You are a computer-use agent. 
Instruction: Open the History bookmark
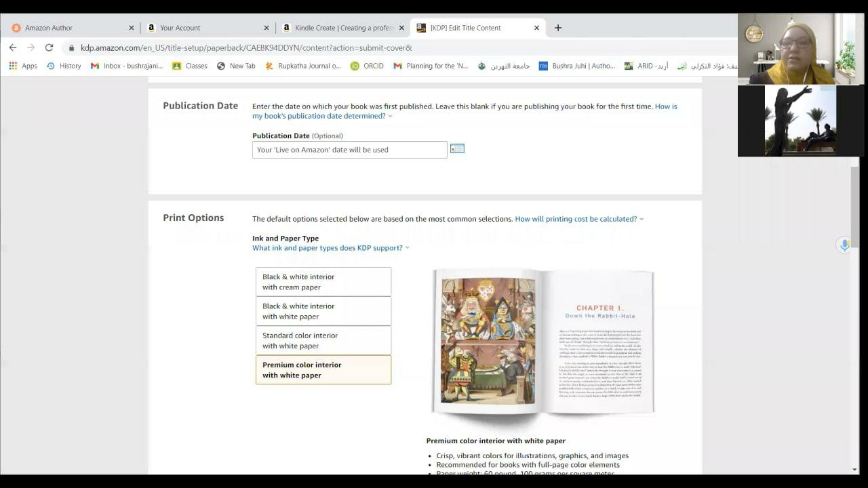coord(64,66)
